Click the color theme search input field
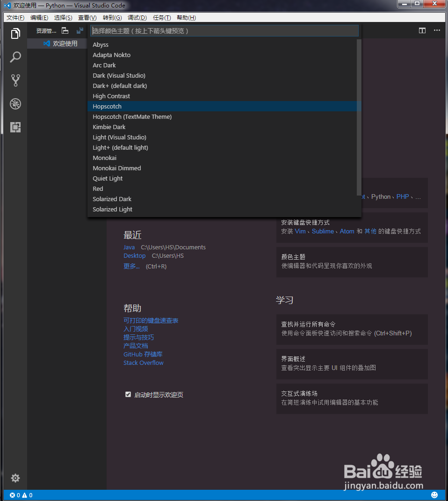448x501 pixels. point(224,31)
